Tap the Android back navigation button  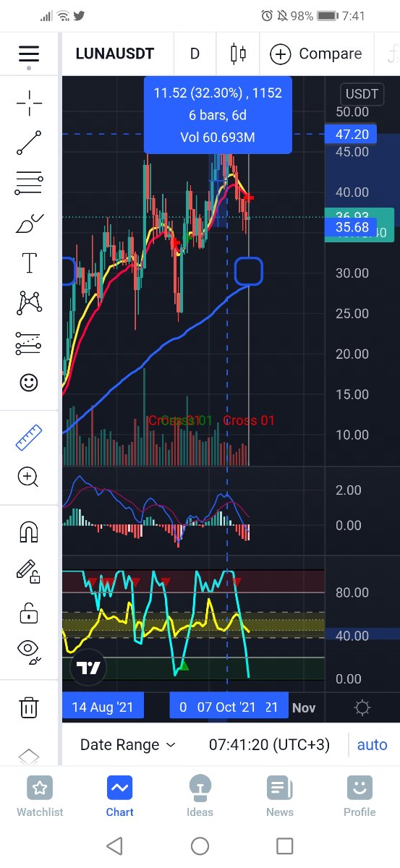(x=114, y=846)
